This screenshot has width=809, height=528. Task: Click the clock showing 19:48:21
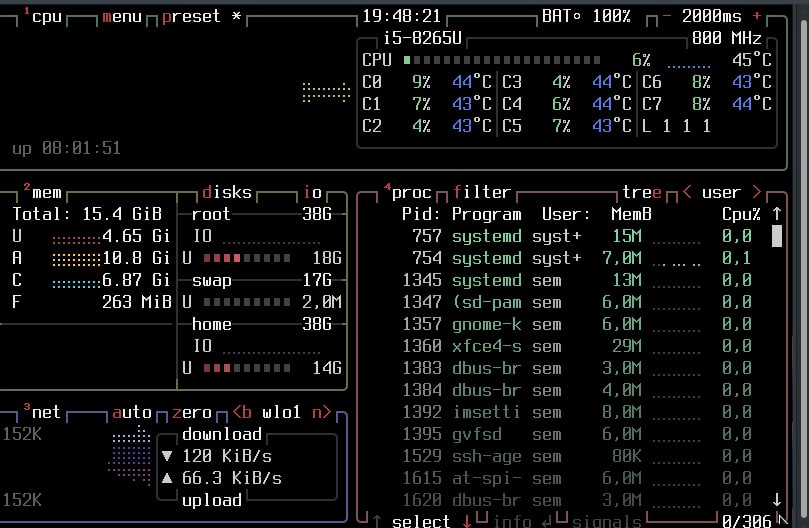[x=401, y=17]
